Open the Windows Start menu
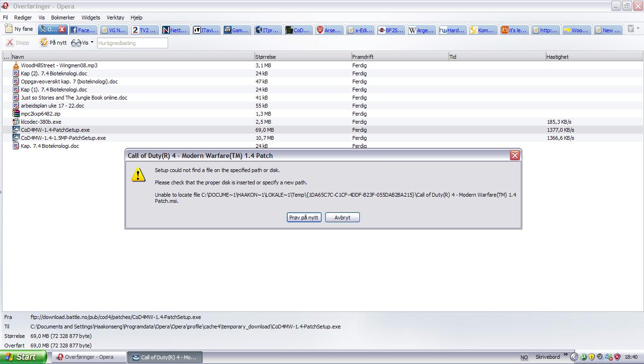Screen dimensions: 644x364 (x=23, y=357)
